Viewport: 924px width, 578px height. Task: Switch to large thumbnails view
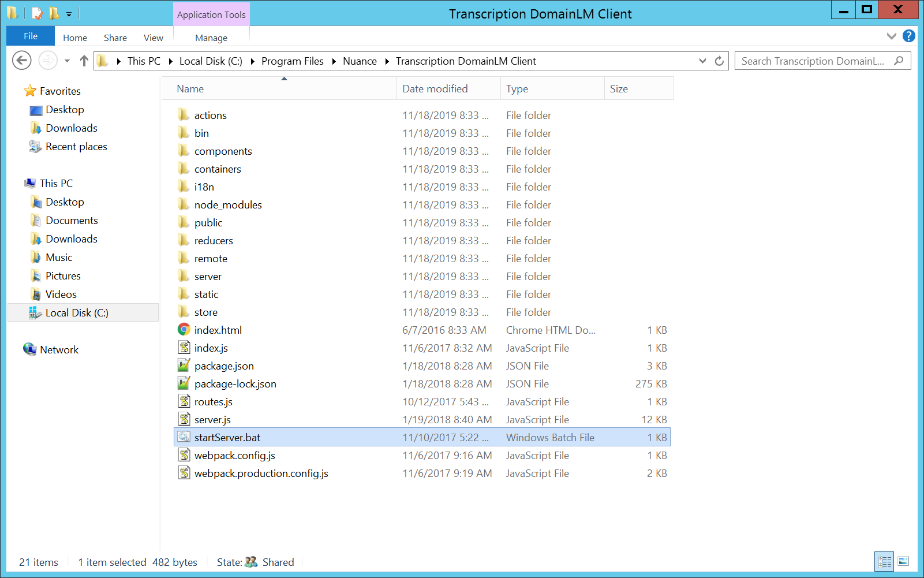(x=902, y=561)
